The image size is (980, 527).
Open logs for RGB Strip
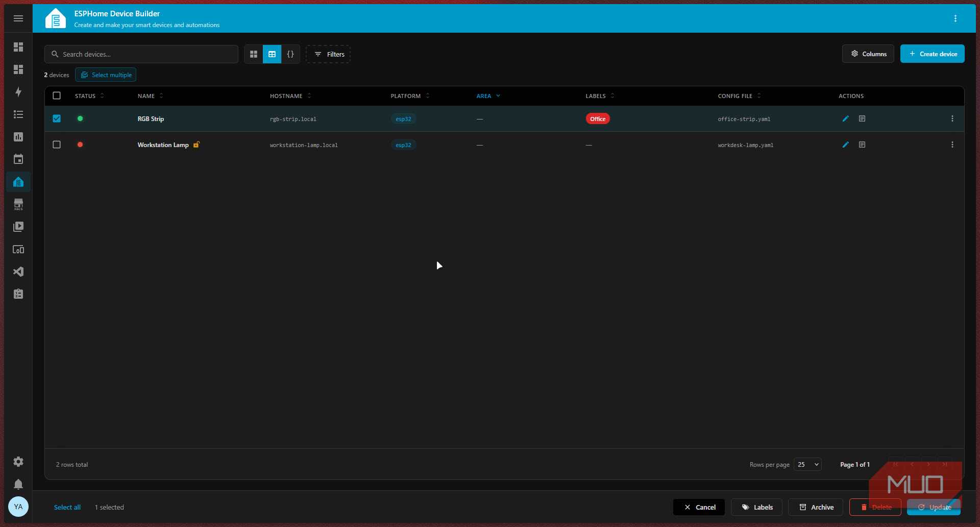[x=862, y=118]
